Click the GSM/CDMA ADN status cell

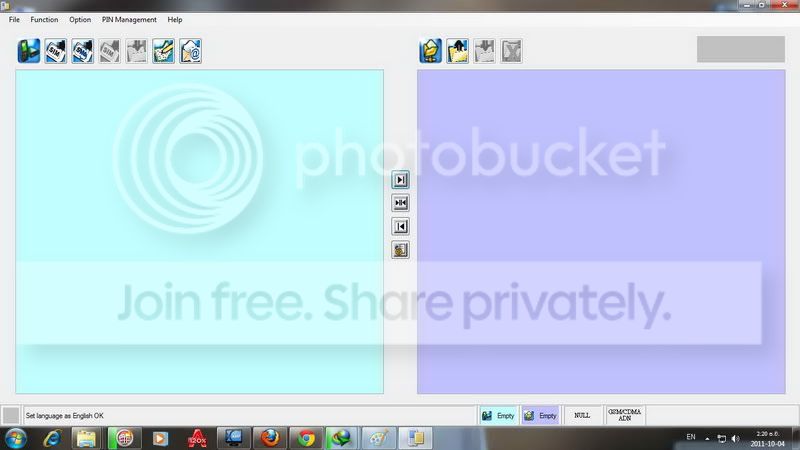pos(624,415)
